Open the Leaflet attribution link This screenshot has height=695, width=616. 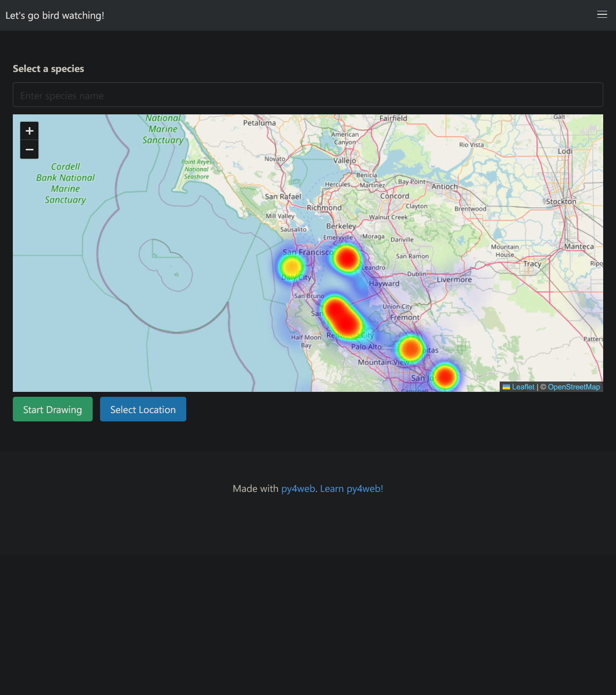pyautogui.click(x=523, y=387)
